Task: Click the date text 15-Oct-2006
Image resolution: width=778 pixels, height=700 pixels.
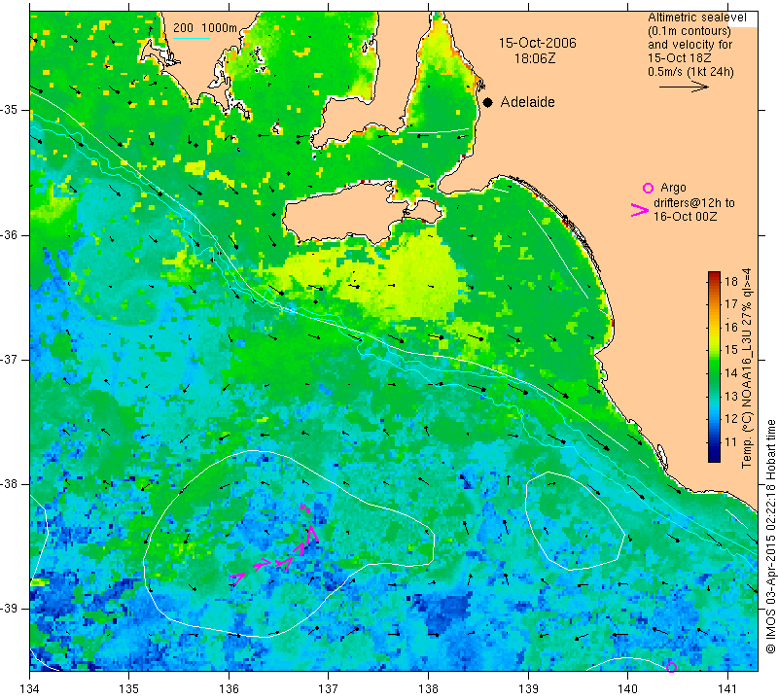Action: [x=538, y=43]
